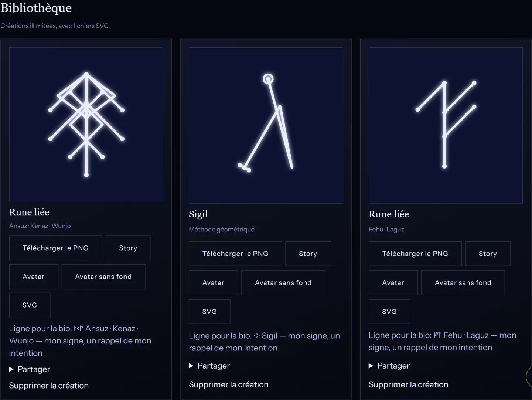The width and height of the screenshot is (532, 400).
Task: Select Avatar sans fond for Ansuz·Kenaz·Wunjo rune
Action: tap(103, 277)
